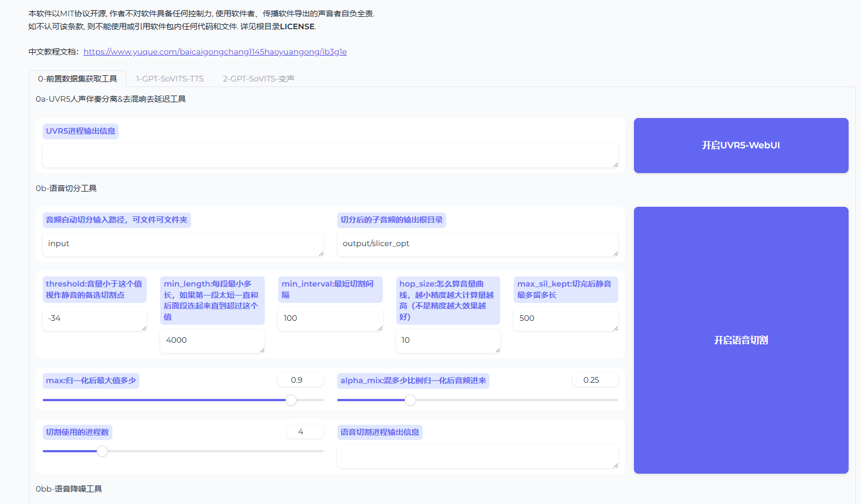Click the 中文教程文档 label
The image size is (861, 504).
pos(54,52)
